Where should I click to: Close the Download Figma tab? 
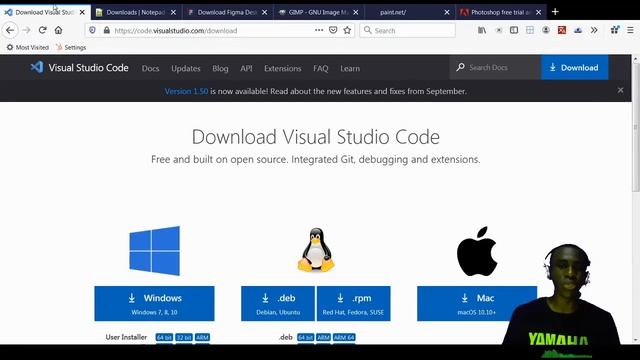click(x=264, y=13)
